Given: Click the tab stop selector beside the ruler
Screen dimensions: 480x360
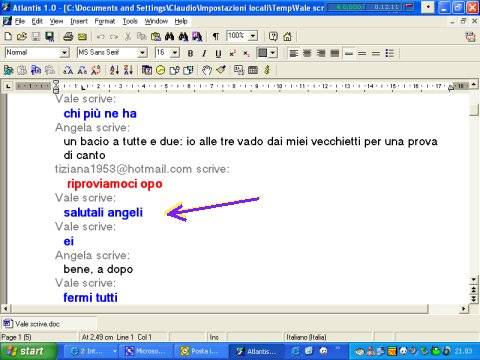Looking at the screenshot, I should pos(8,86).
